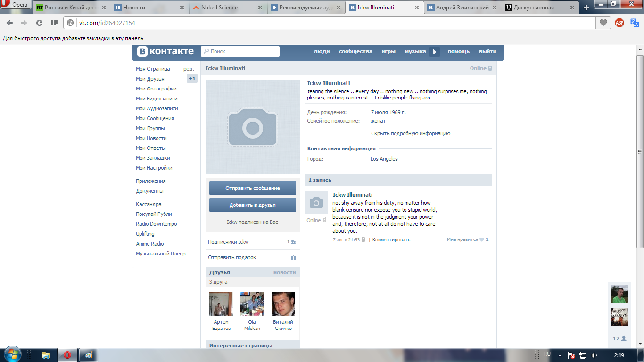Screen dimensions: 644x362
Task: Click the header music play button
Action: [x=435, y=52]
